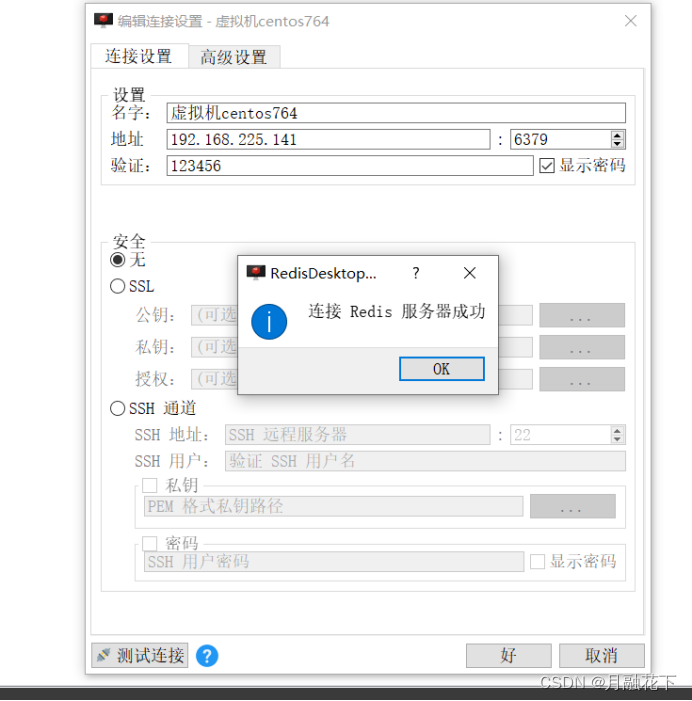
Task: Click the 名字 input field
Action: pos(396,113)
